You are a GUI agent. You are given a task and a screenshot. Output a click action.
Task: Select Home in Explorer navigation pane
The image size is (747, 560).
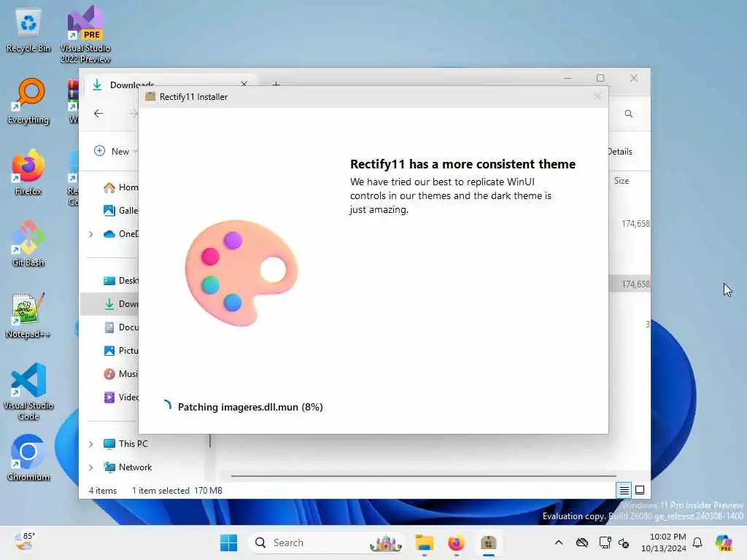pyautogui.click(x=120, y=187)
